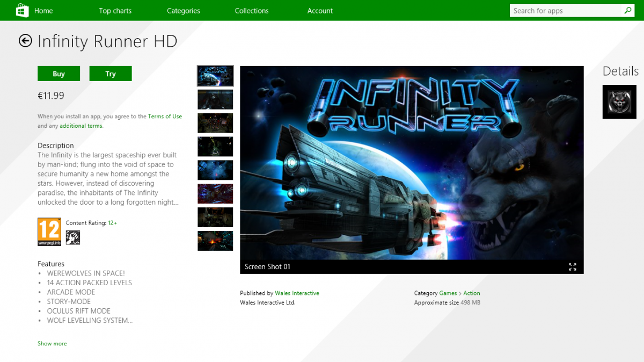Click the 14 ACTION PACKED LEVELS feature
This screenshot has width=644, height=362.
90,283
